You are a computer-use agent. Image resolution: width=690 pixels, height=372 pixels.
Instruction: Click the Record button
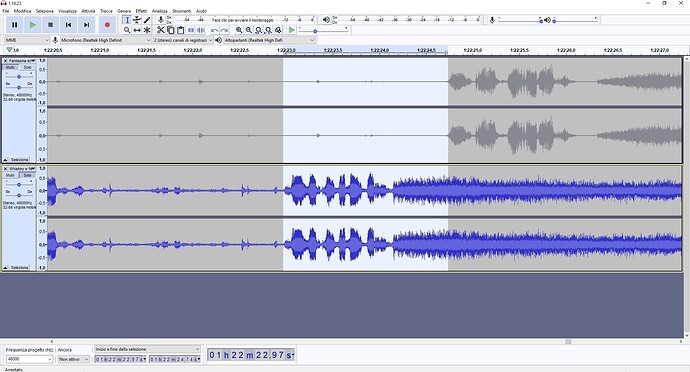click(107, 25)
